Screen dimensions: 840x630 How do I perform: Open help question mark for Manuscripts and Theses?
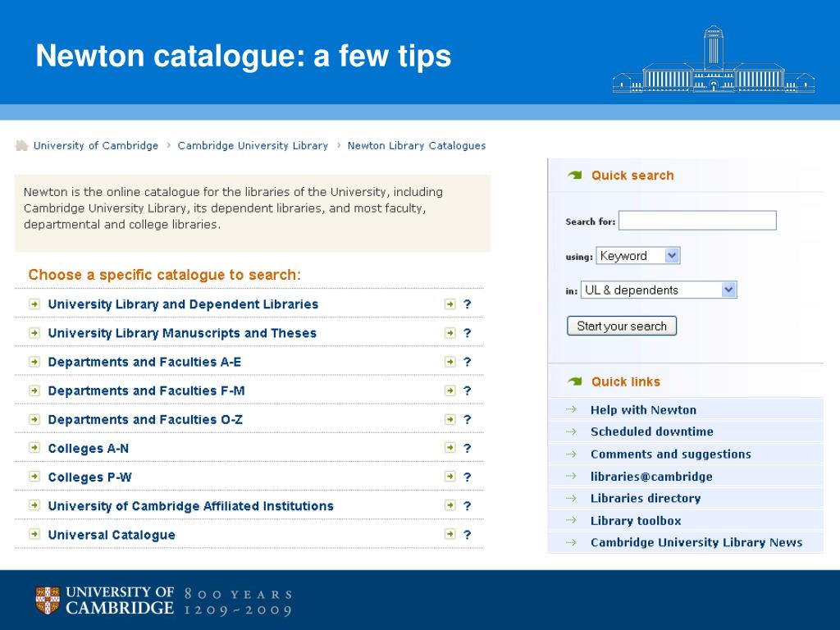click(467, 333)
